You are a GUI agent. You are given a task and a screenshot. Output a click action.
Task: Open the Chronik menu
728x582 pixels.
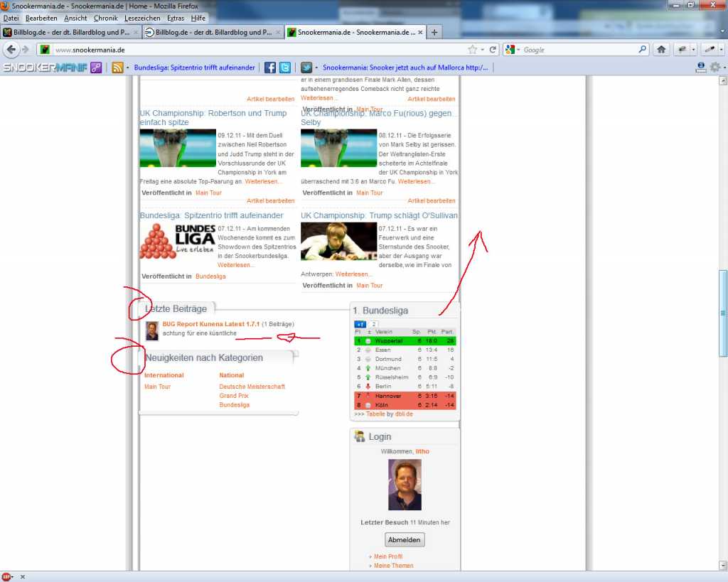pyautogui.click(x=106, y=18)
